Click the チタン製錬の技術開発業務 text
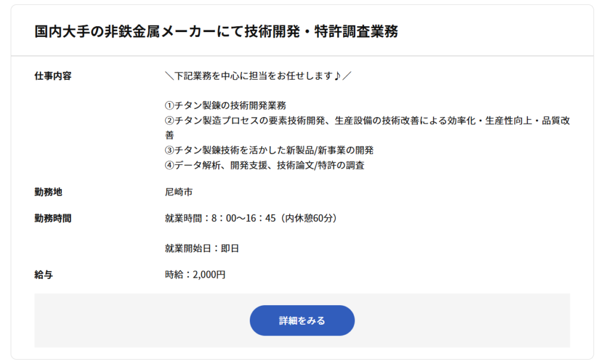The image size is (609, 364). (x=230, y=106)
